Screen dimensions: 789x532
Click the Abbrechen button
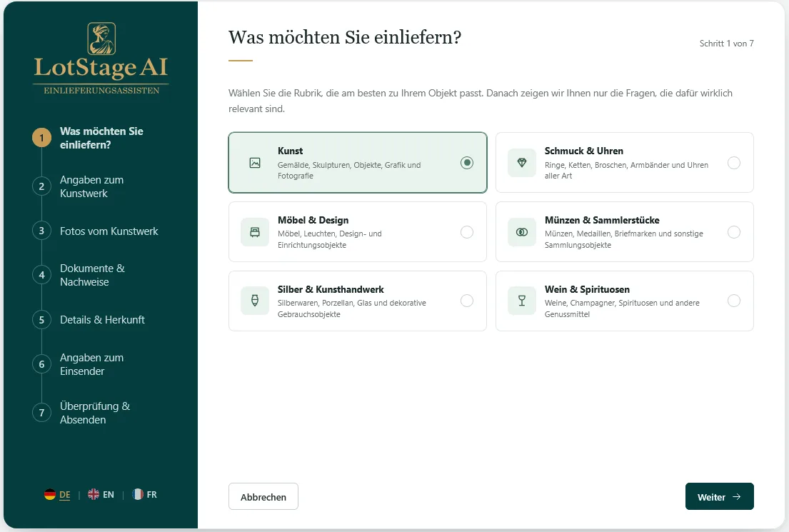263,497
